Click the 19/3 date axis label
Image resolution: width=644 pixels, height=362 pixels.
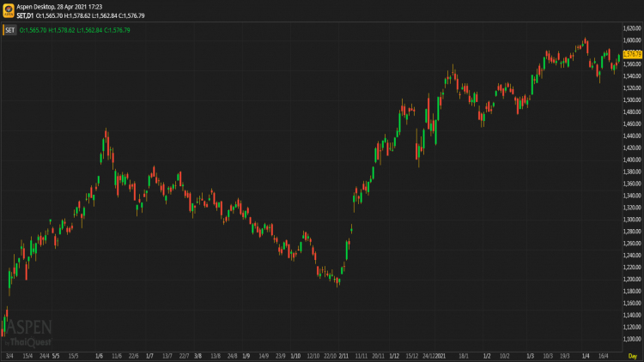coord(565,356)
